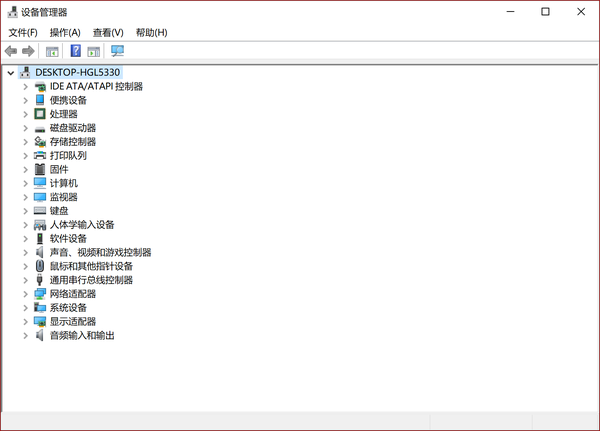Screen dimensions: 600x431
Task: Select the 通用串行总线控制器 label
Action: pos(91,280)
